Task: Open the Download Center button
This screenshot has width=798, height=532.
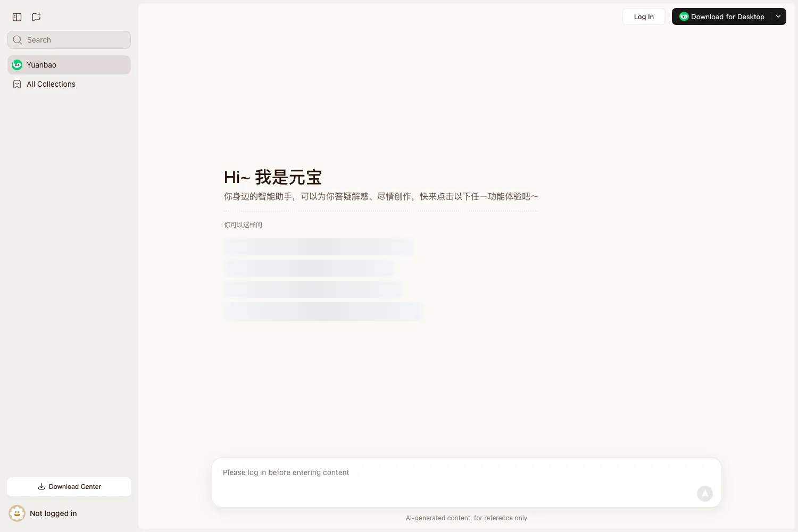Action: [x=69, y=487]
